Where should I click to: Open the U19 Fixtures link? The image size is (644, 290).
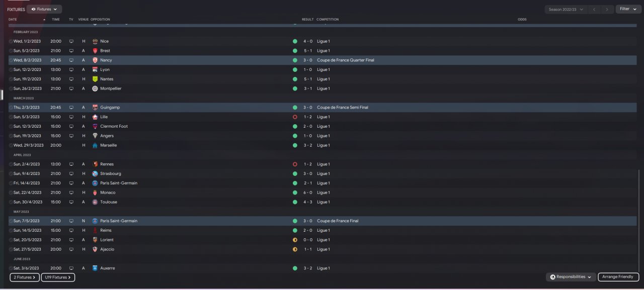click(58, 277)
